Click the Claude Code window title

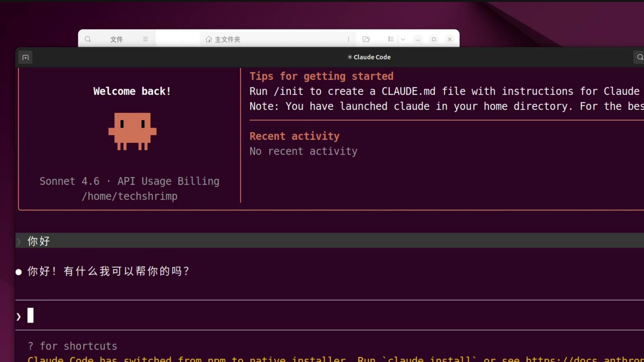(369, 57)
